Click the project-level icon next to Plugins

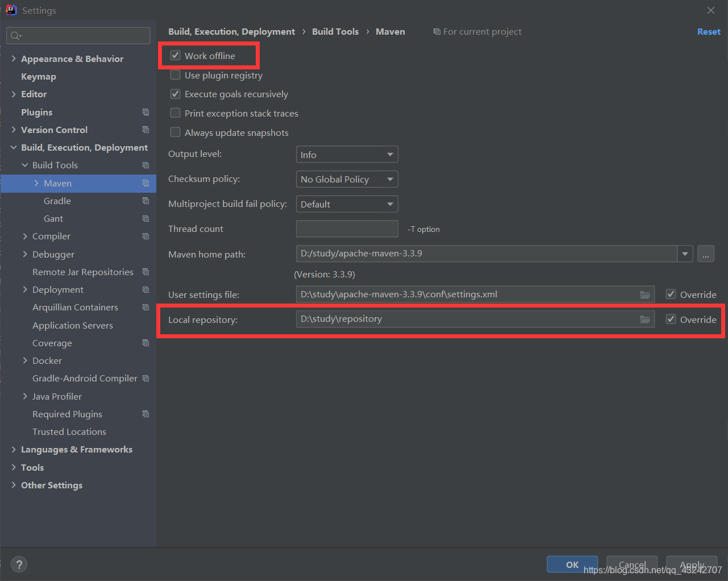pyautogui.click(x=146, y=112)
